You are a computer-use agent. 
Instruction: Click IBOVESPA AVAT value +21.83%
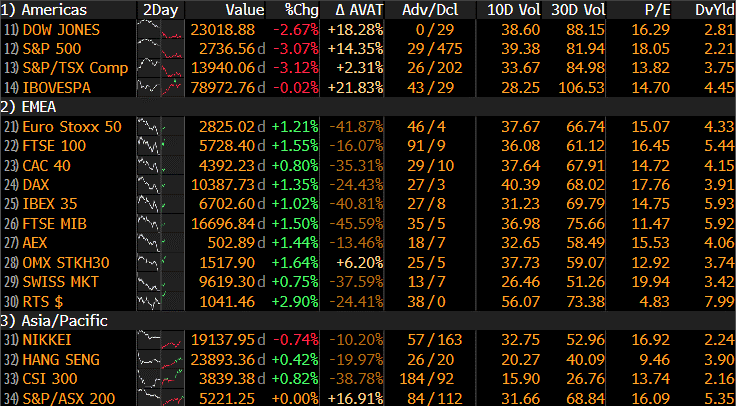tap(356, 88)
